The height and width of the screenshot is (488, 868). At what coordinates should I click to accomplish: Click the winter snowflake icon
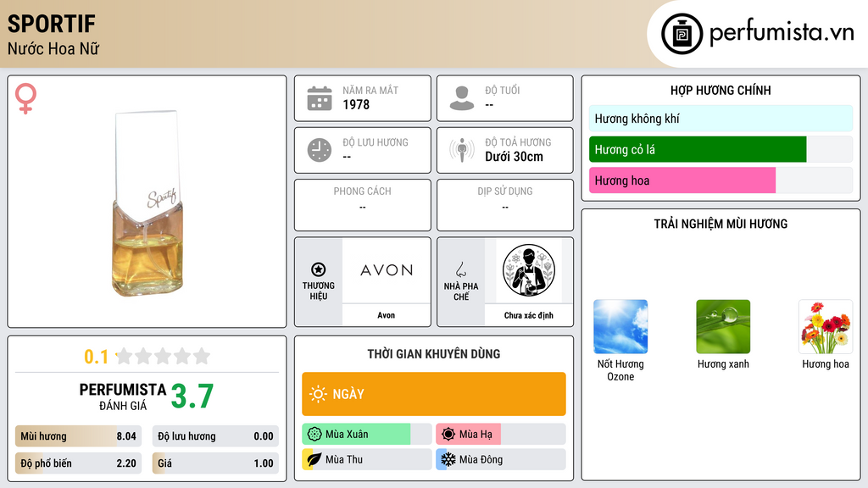[x=448, y=459]
